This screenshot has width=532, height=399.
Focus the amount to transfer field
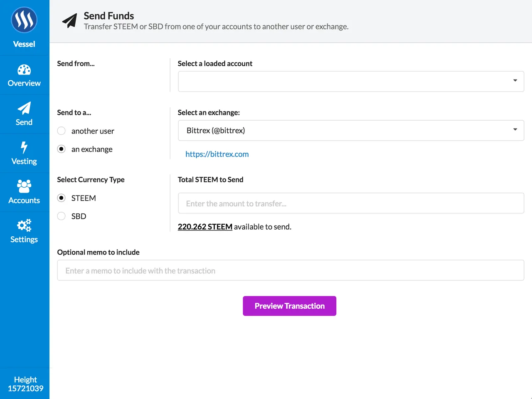click(351, 203)
